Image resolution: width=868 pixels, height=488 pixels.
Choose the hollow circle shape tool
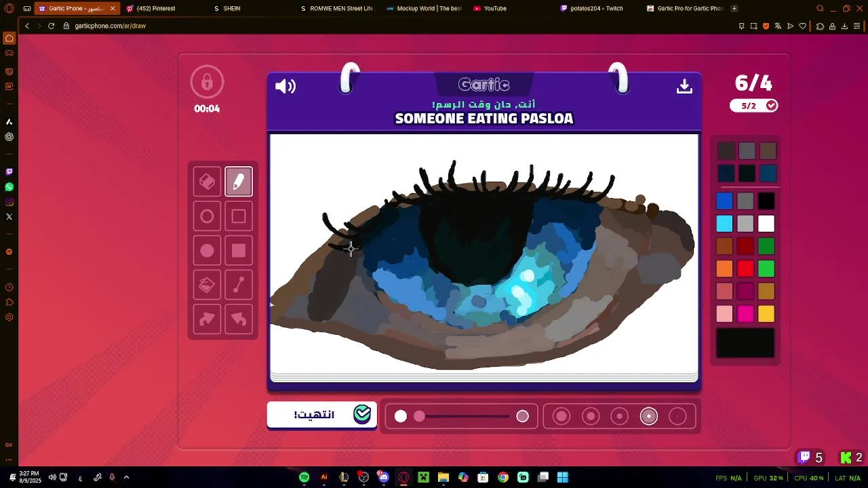click(x=207, y=216)
